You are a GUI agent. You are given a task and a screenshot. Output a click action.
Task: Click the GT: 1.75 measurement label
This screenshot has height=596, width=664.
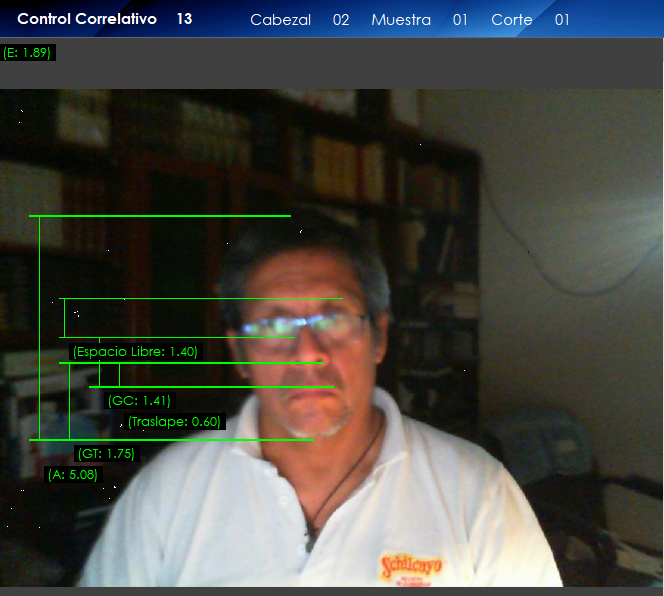pos(106,454)
